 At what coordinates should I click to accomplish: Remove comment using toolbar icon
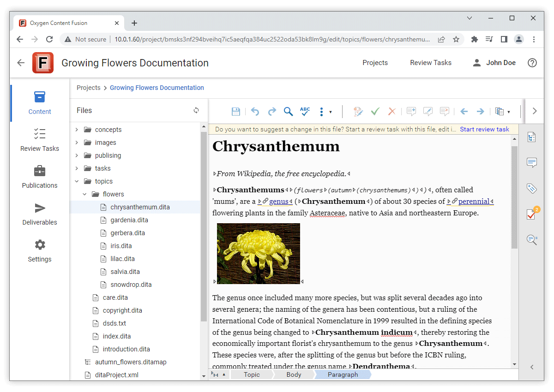point(445,111)
